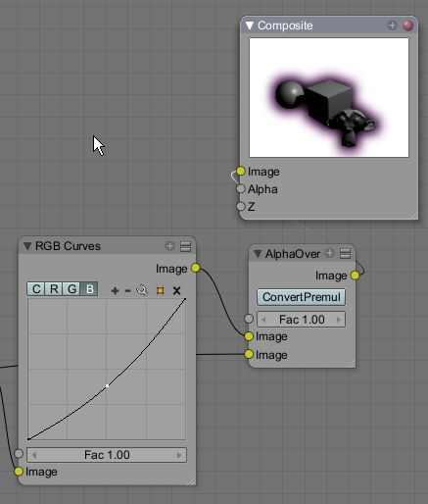
Task: Click the Composite preview render thumbnail
Action: click(329, 97)
